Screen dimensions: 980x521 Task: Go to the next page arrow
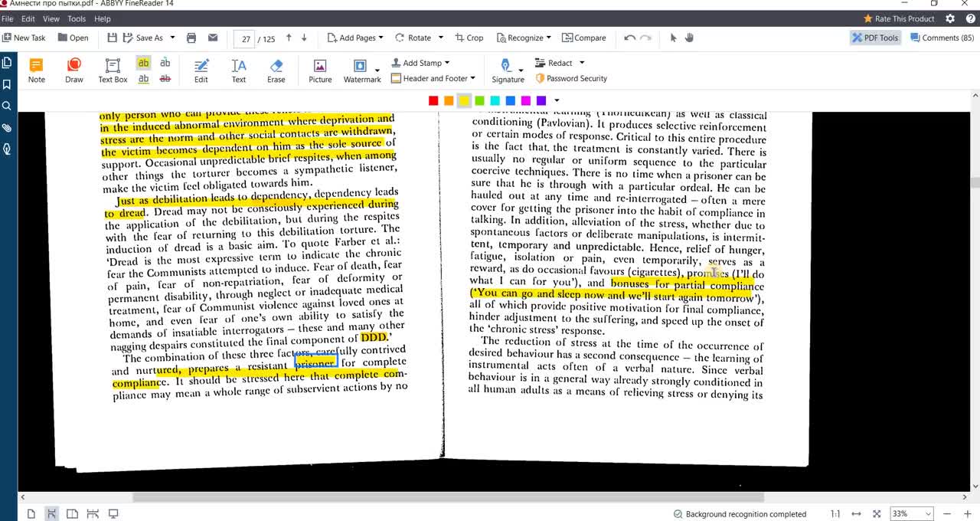(x=304, y=38)
